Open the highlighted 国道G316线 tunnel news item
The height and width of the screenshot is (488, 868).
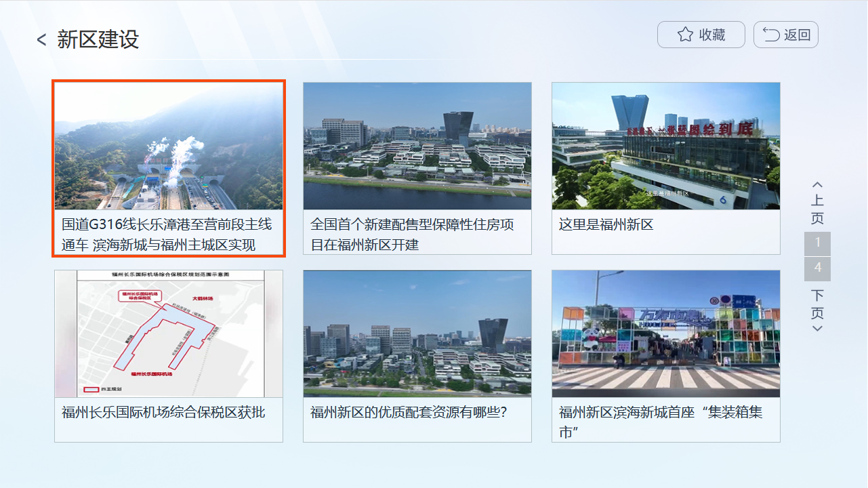click(x=168, y=146)
